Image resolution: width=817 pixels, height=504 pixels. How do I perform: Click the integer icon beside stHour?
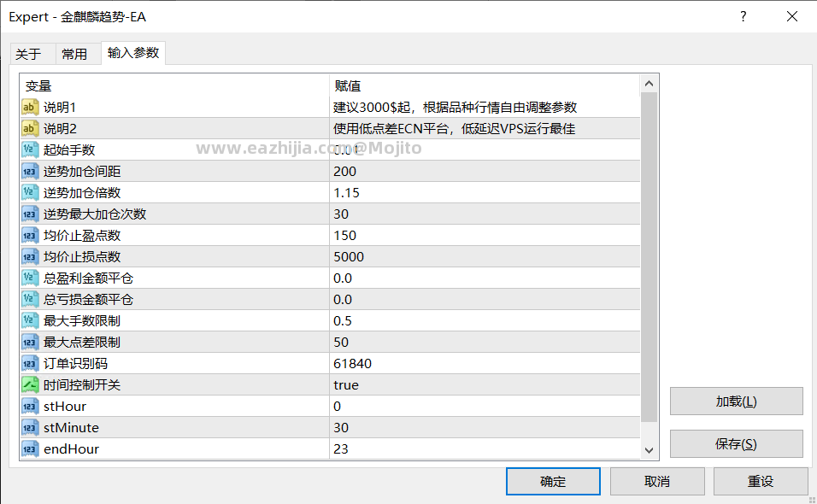[x=30, y=406]
